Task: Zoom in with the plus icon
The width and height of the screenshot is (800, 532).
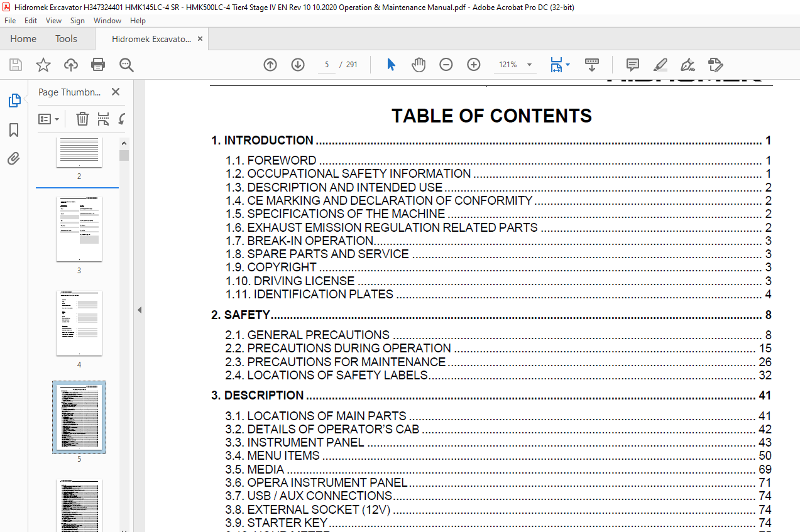Action: 474,65
